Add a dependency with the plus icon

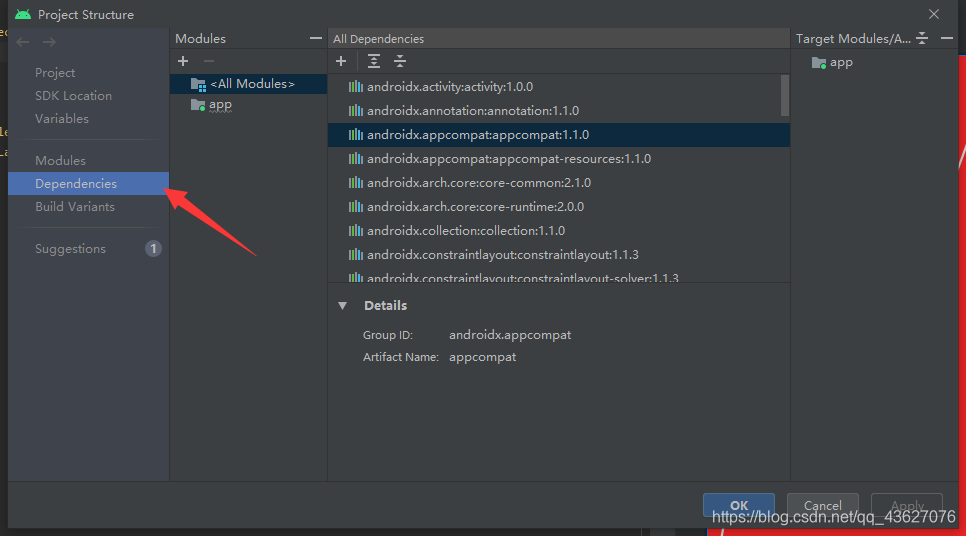341,61
